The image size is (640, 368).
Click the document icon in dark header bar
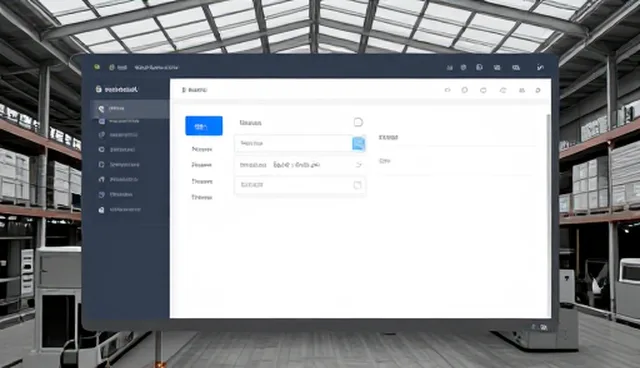479,67
